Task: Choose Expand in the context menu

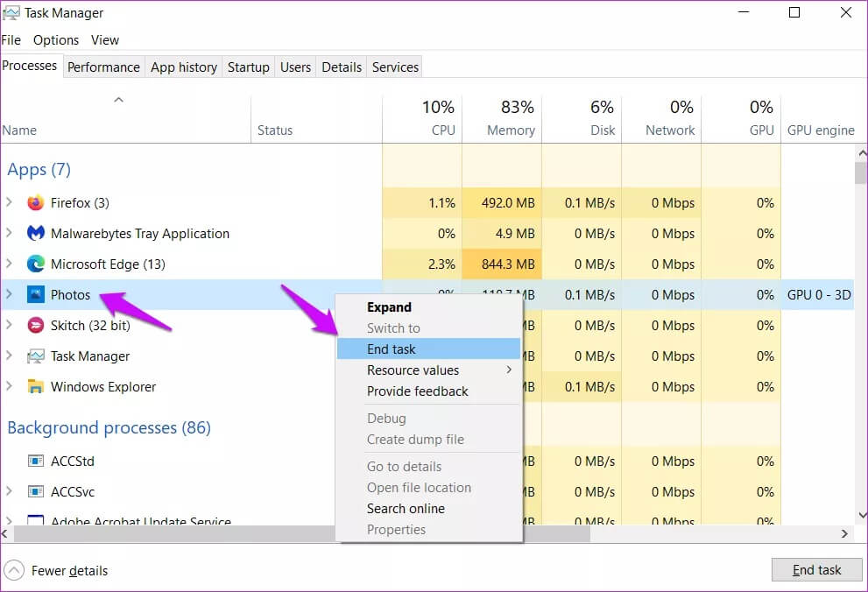Action: pyautogui.click(x=428, y=307)
